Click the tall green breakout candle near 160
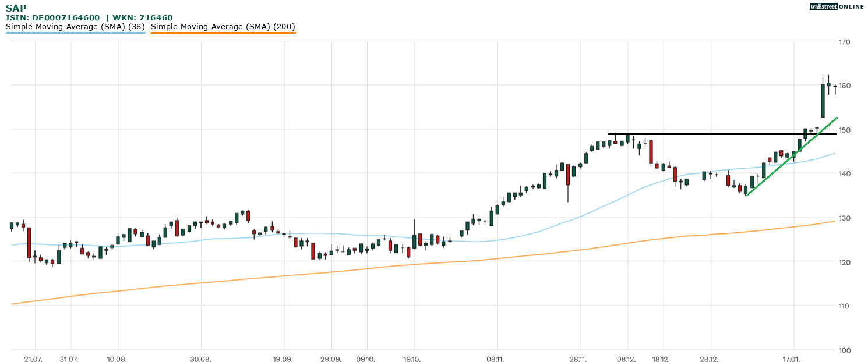 [823, 101]
